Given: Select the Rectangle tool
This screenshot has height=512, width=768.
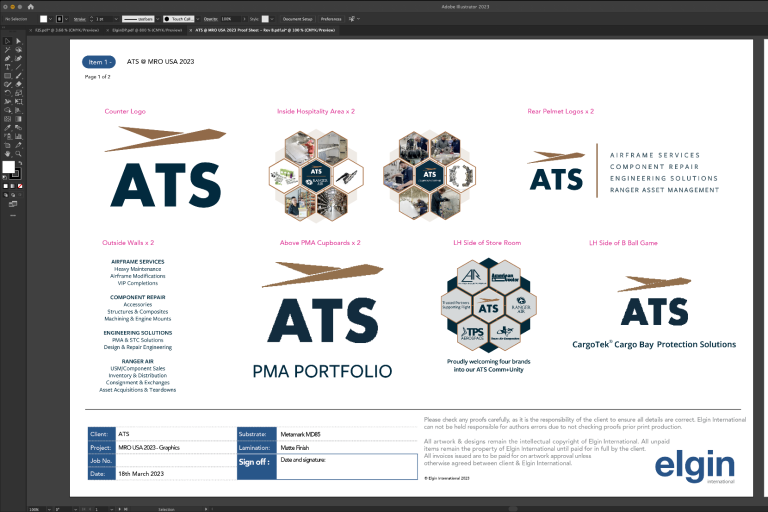Looking at the screenshot, I should (x=7, y=75).
